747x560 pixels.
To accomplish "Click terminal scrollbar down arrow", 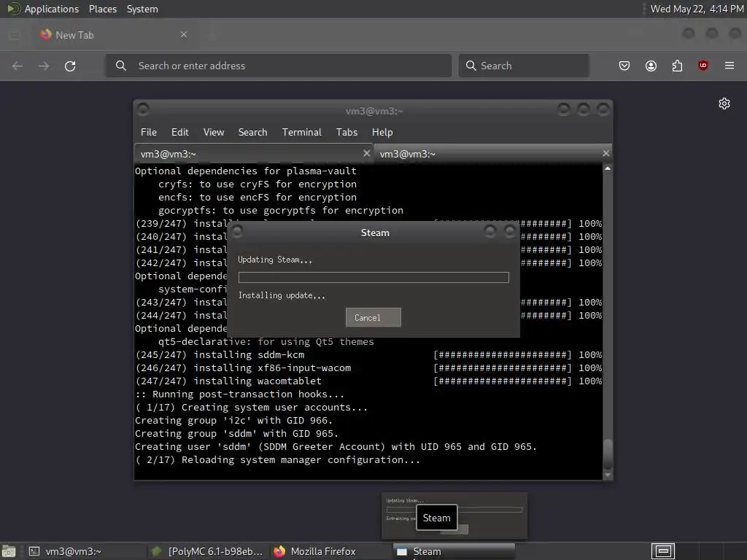I will click(608, 475).
